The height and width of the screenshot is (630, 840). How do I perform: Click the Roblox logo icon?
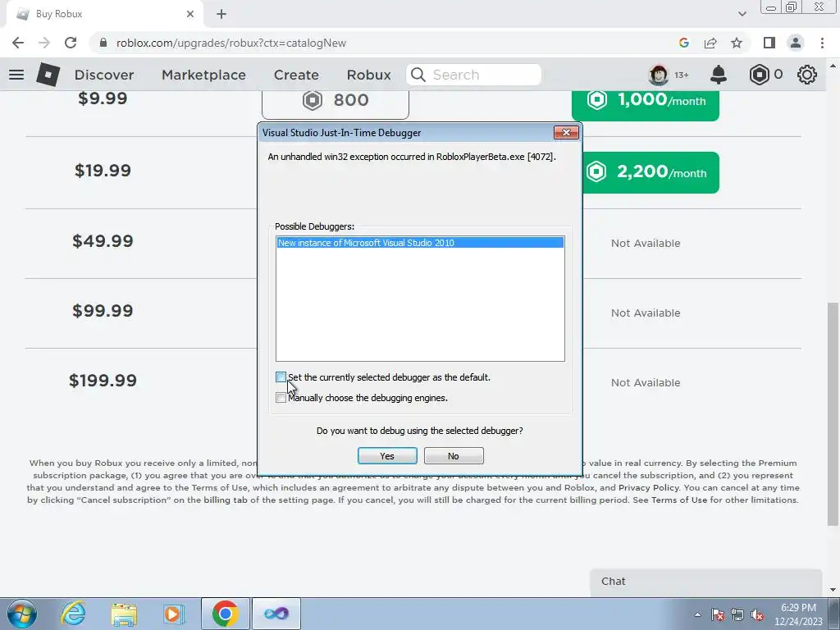tap(48, 75)
